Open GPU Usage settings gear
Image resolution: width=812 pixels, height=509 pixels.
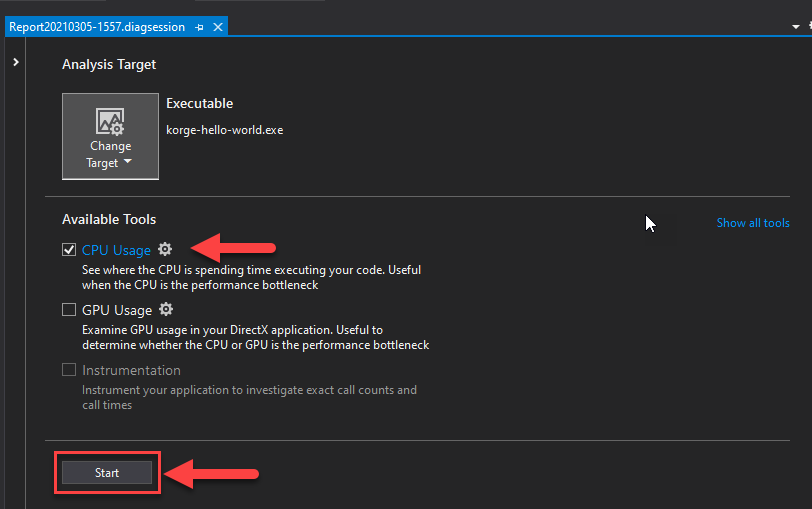[166, 310]
